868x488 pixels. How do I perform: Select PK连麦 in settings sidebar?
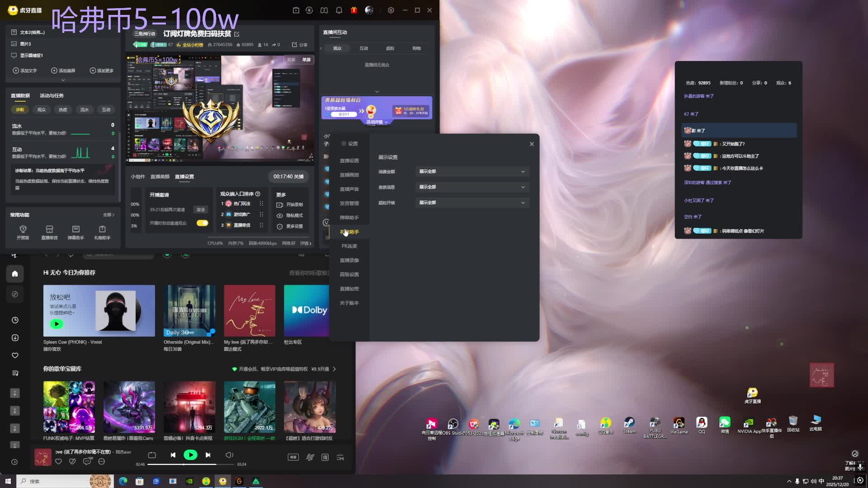coord(349,246)
